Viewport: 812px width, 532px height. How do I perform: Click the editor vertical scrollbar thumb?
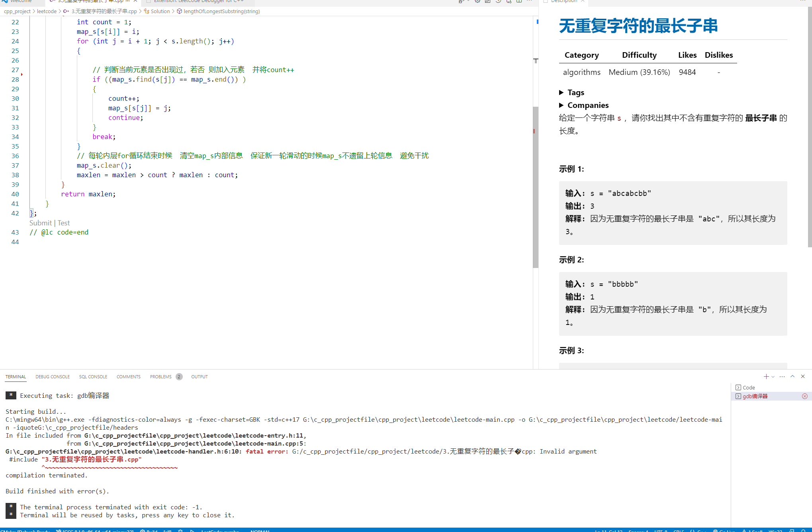[536, 187]
